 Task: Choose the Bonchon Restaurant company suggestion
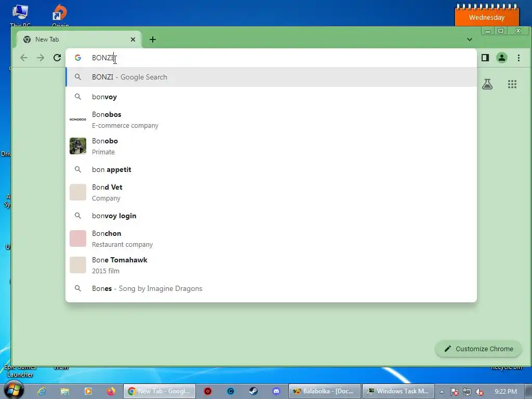pos(271,238)
